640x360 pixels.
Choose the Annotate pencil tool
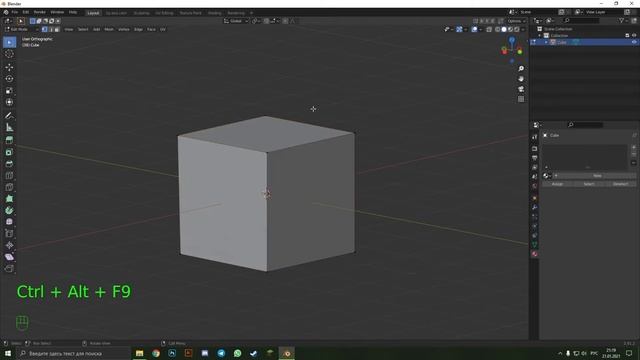pos(9,116)
